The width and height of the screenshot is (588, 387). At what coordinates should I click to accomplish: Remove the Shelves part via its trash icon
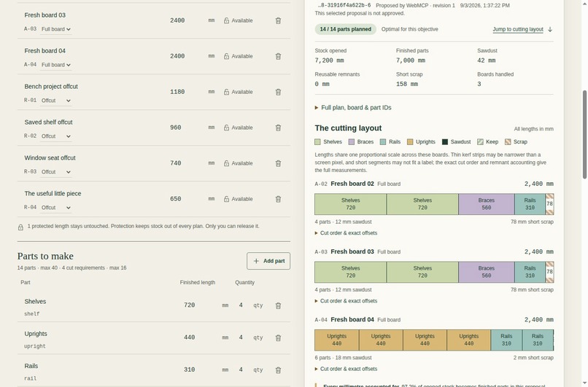(278, 305)
